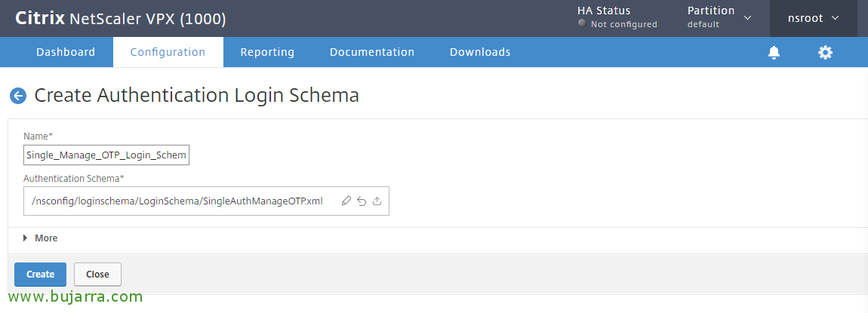Open the nsroot user menu
This screenshot has height=313, width=868.
click(x=813, y=18)
